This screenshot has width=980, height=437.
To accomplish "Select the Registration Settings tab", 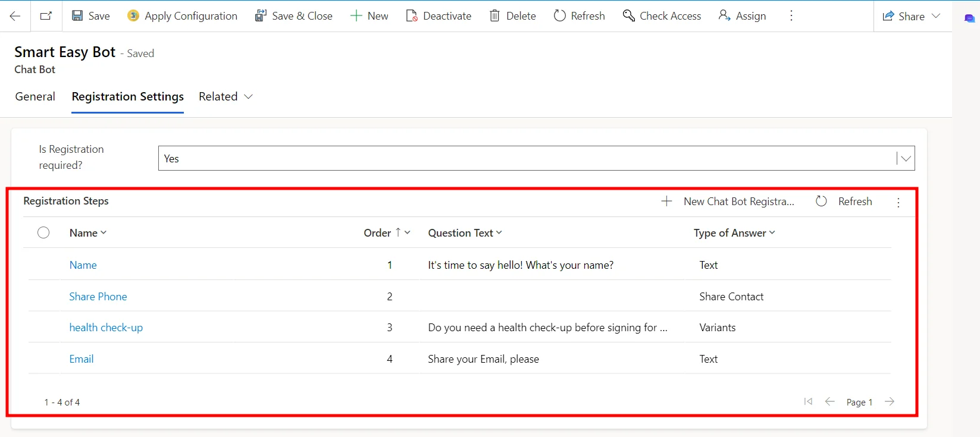I will (127, 96).
